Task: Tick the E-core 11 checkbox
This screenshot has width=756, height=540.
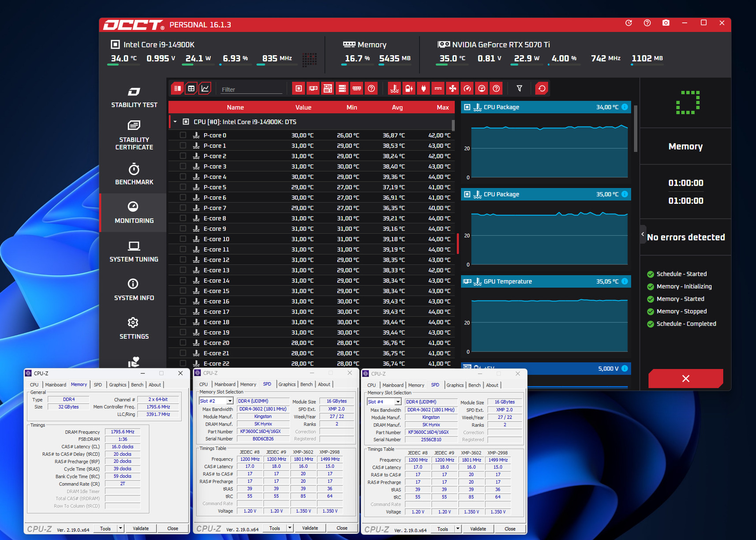Action: pyautogui.click(x=183, y=249)
